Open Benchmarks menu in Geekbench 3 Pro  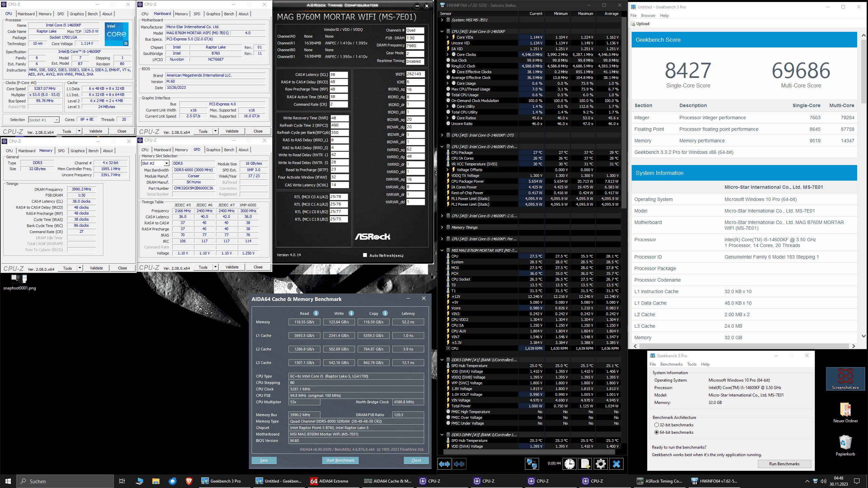coord(671,364)
